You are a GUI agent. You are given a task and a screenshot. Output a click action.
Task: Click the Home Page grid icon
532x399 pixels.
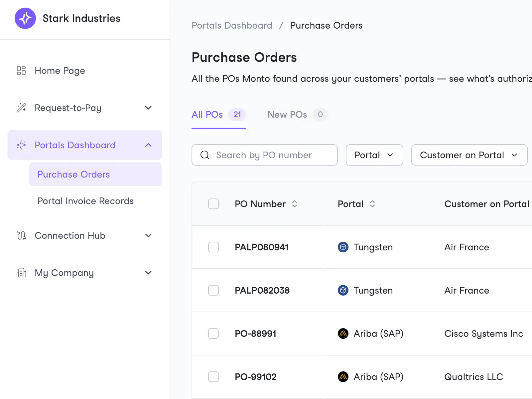pyautogui.click(x=21, y=70)
